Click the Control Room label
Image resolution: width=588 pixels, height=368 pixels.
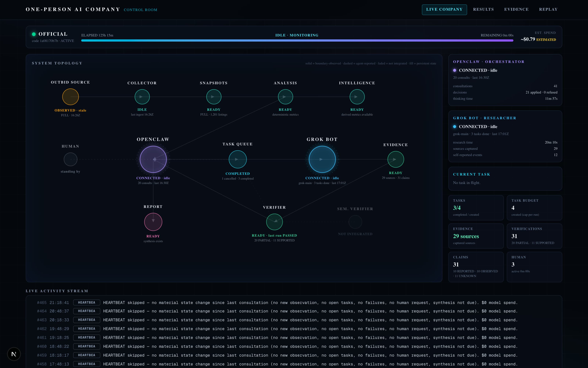140,10
